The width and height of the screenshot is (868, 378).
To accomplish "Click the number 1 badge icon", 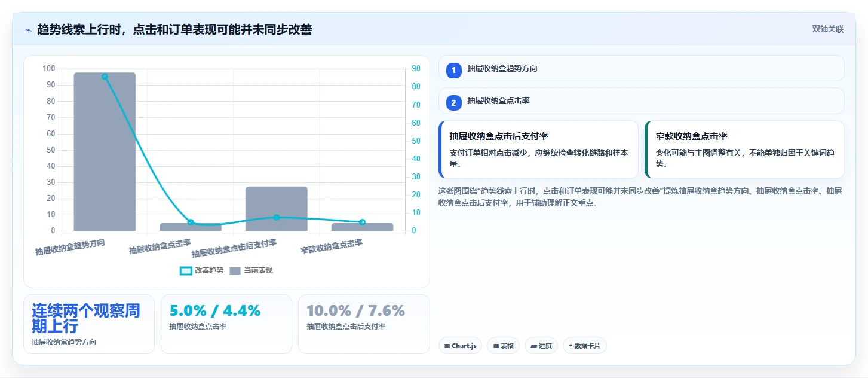I will [453, 70].
